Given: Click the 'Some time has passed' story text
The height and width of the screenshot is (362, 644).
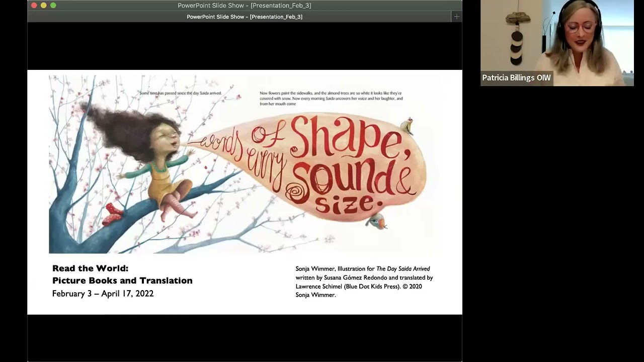Looking at the screenshot, I should [x=180, y=94].
